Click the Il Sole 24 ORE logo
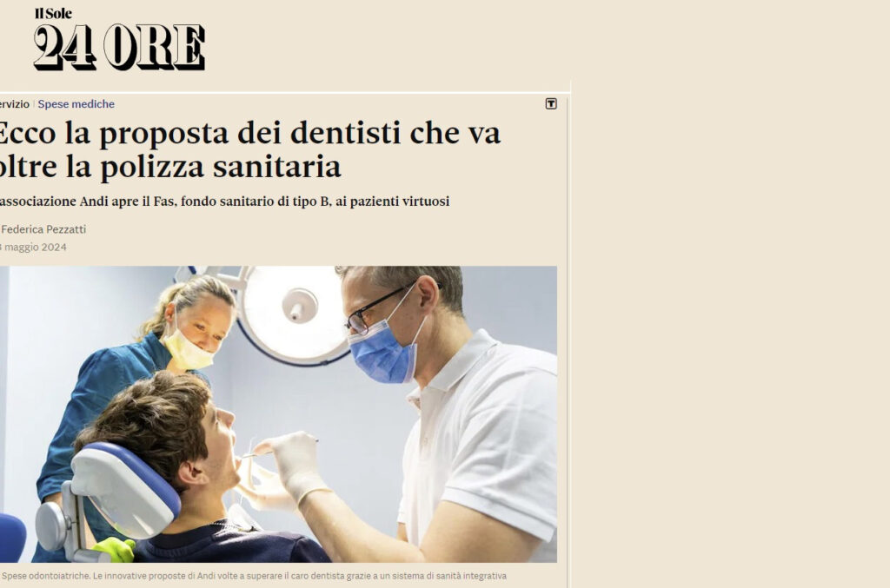The height and width of the screenshot is (588, 890). (x=119, y=39)
